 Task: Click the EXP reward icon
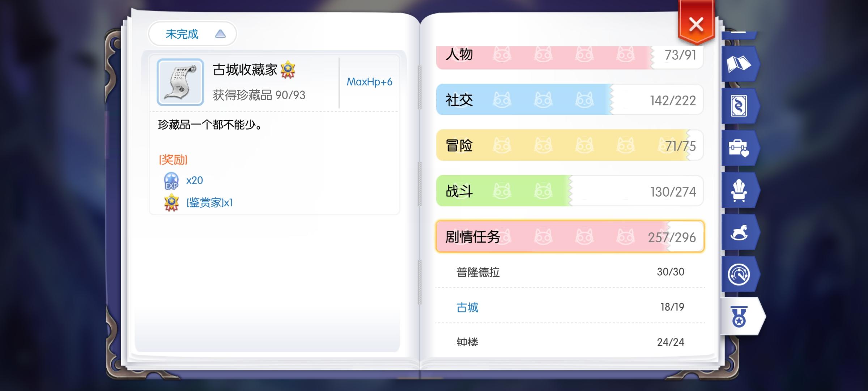click(171, 181)
